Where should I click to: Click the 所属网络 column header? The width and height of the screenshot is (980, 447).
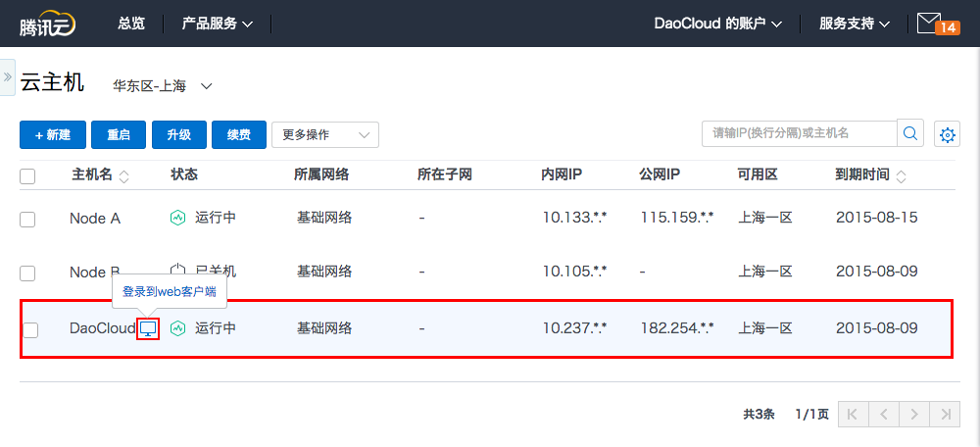(321, 175)
